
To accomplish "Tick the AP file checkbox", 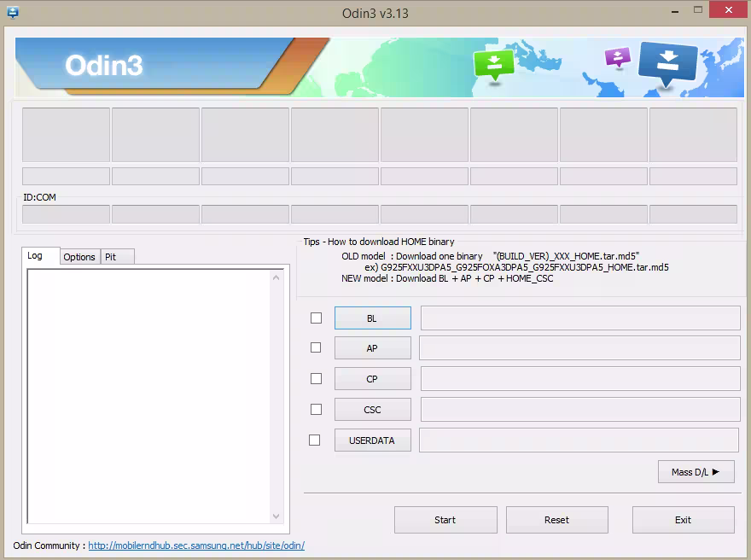I will click(316, 347).
